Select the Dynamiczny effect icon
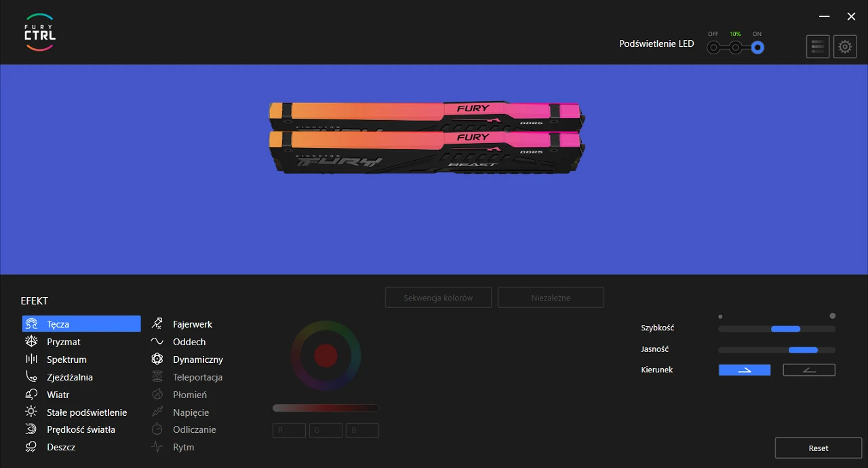The height and width of the screenshot is (468, 868). 157,359
